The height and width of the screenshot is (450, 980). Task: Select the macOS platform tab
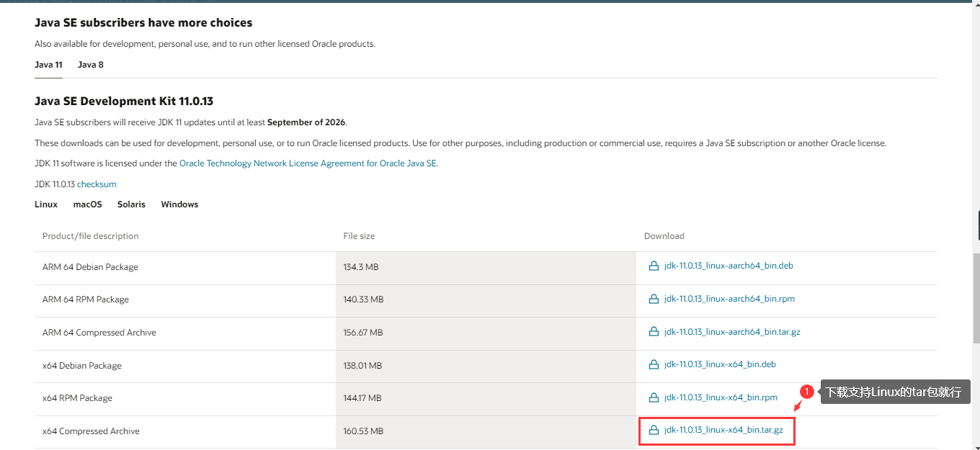87,204
